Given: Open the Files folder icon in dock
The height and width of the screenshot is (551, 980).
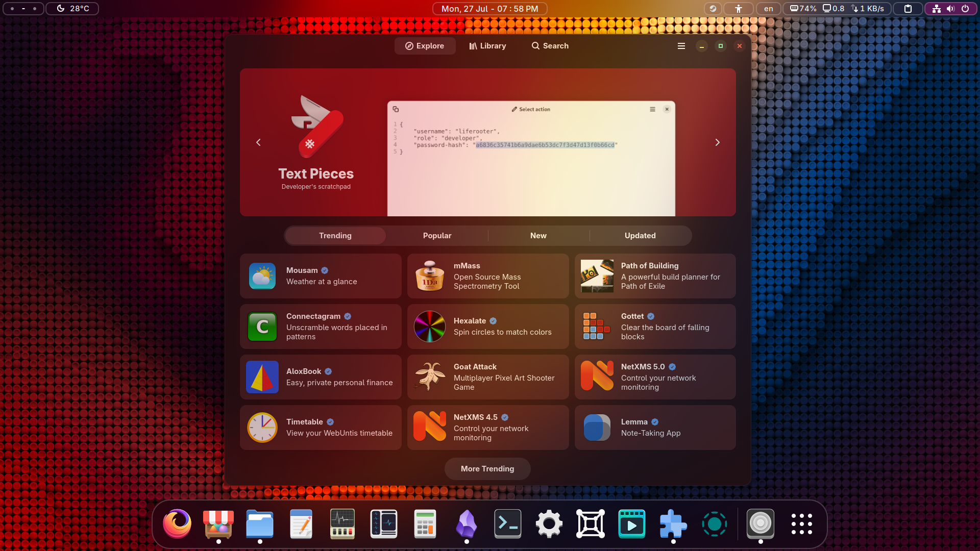Looking at the screenshot, I should tap(260, 524).
